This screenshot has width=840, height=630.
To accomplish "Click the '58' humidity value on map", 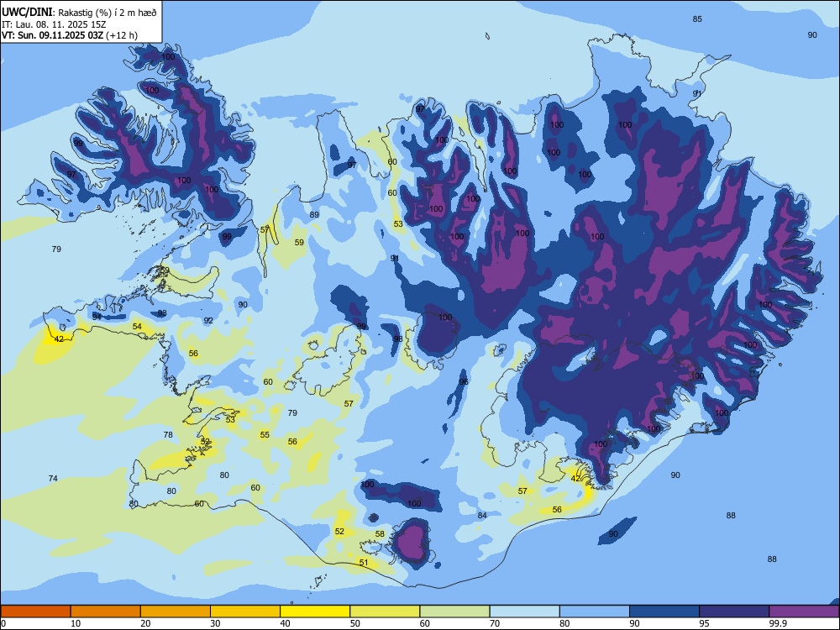I will pos(380,533).
